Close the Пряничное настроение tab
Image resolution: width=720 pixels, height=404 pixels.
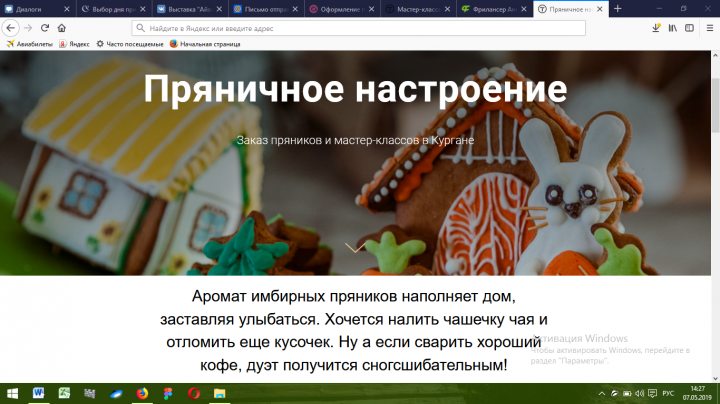point(600,9)
